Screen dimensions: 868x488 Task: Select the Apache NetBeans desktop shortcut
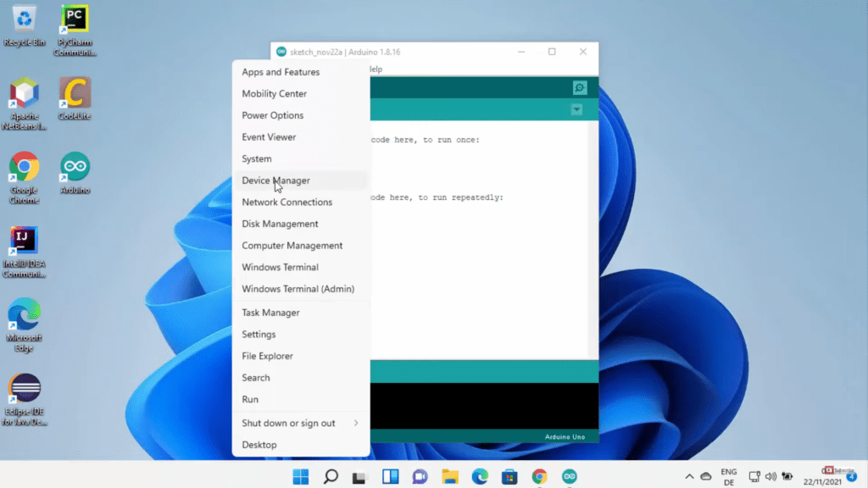[24, 104]
